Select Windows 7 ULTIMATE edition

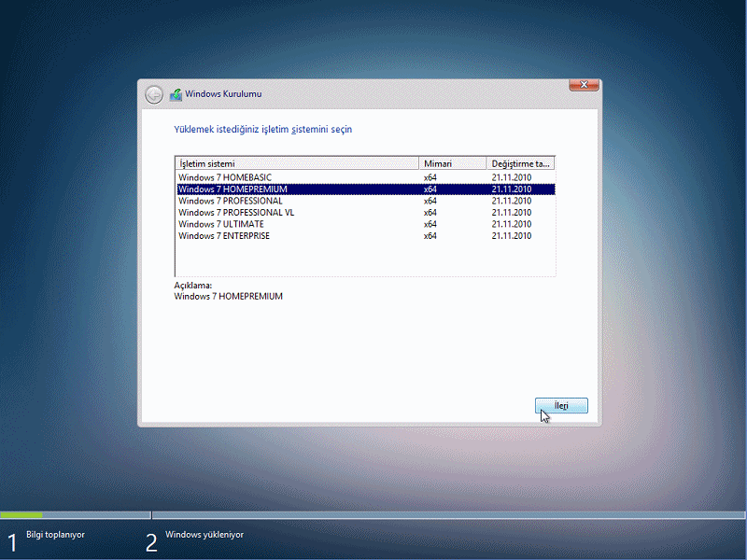pos(366,224)
